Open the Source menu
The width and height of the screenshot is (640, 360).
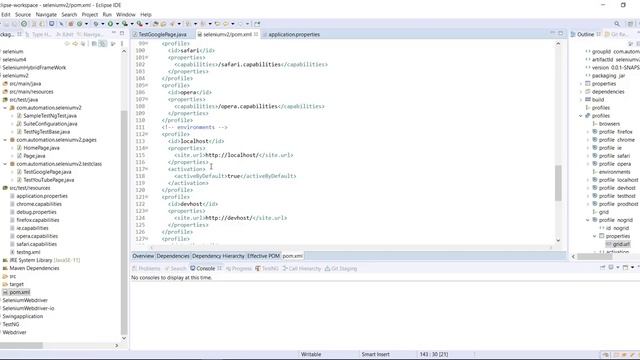tap(23, 14)
